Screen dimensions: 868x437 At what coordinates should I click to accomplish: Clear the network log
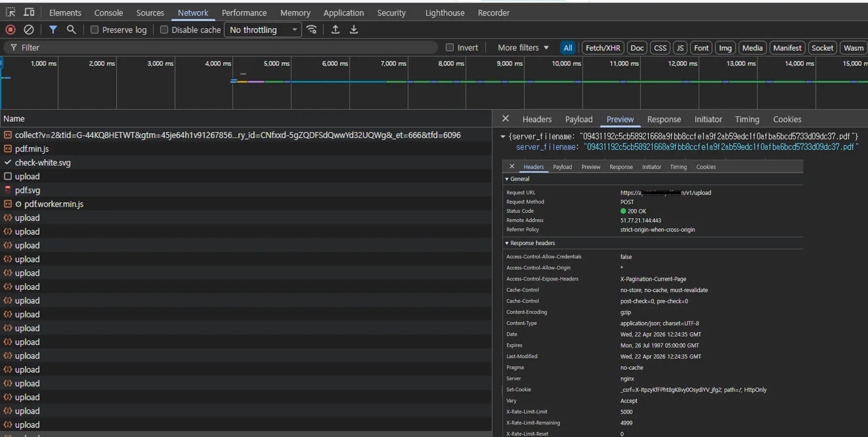[29, 30]
